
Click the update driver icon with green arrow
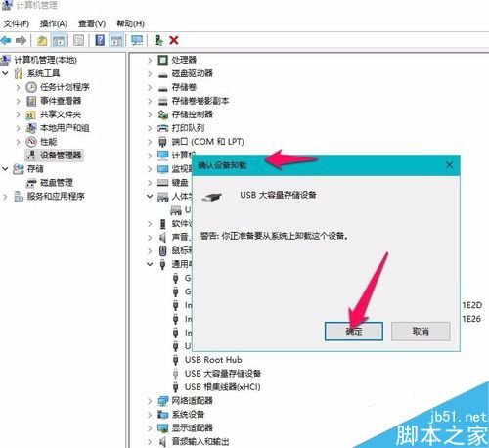(158, 40)
